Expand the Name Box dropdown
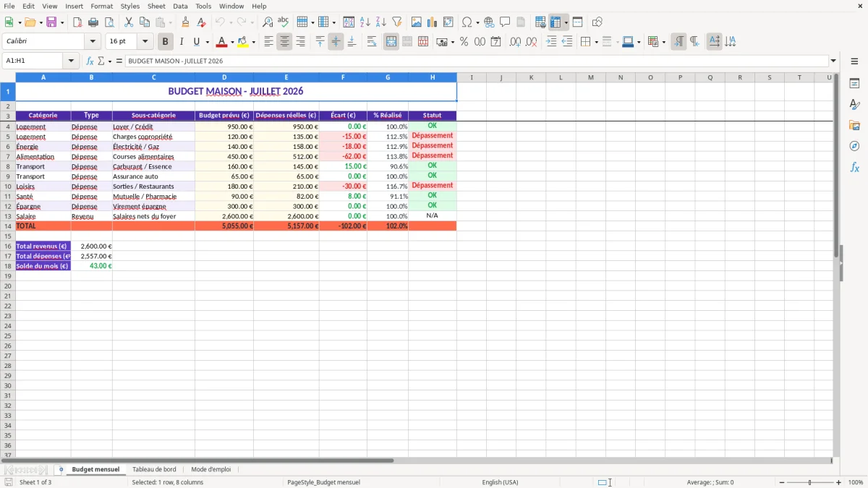 click(72, 61)
